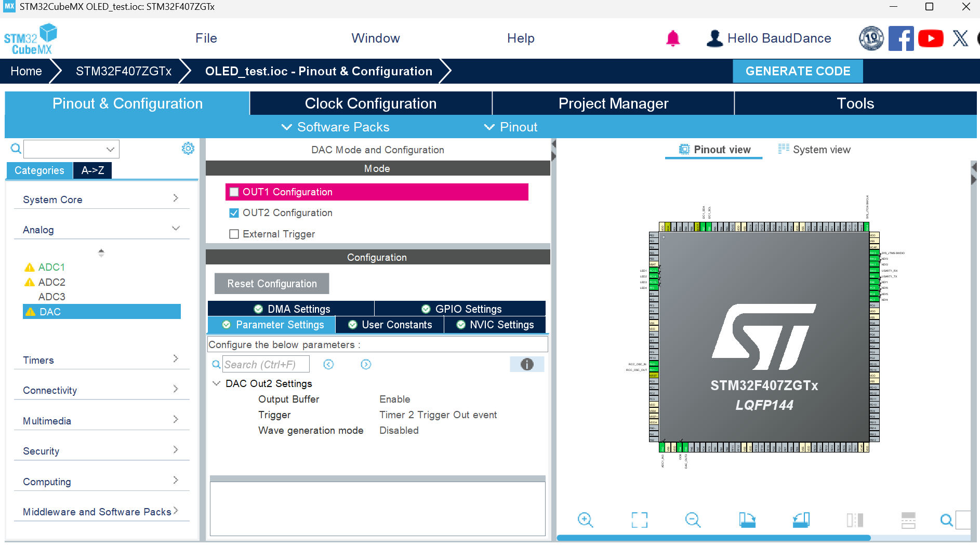Click the pinout horizontal scrollbar
This screenshot has width=980, height=546.
[713, 538]
